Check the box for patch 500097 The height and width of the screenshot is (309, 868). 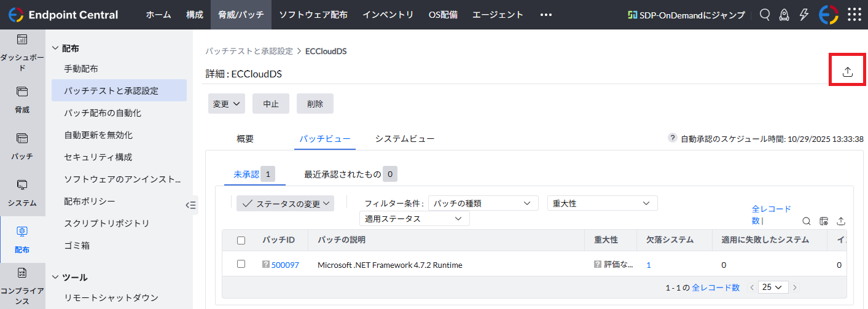coord(241,264)
